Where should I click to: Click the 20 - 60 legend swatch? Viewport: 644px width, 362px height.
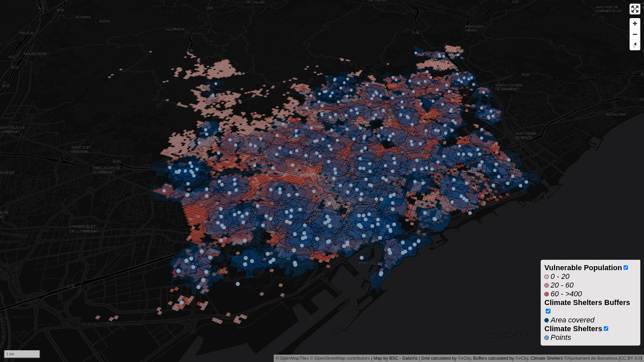tap(546, 285)
